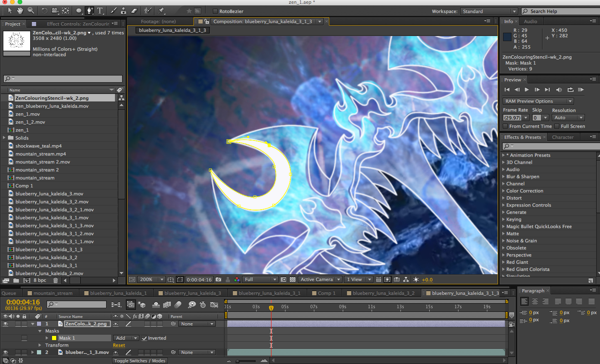Take a snapshot with camera icon
The image size is (600, 364).
(x=218, y=279)
